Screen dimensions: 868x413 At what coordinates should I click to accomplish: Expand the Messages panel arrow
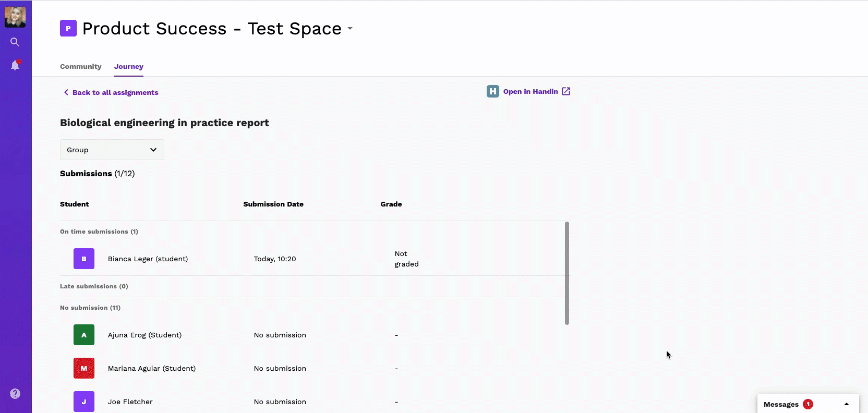[847, 404]
